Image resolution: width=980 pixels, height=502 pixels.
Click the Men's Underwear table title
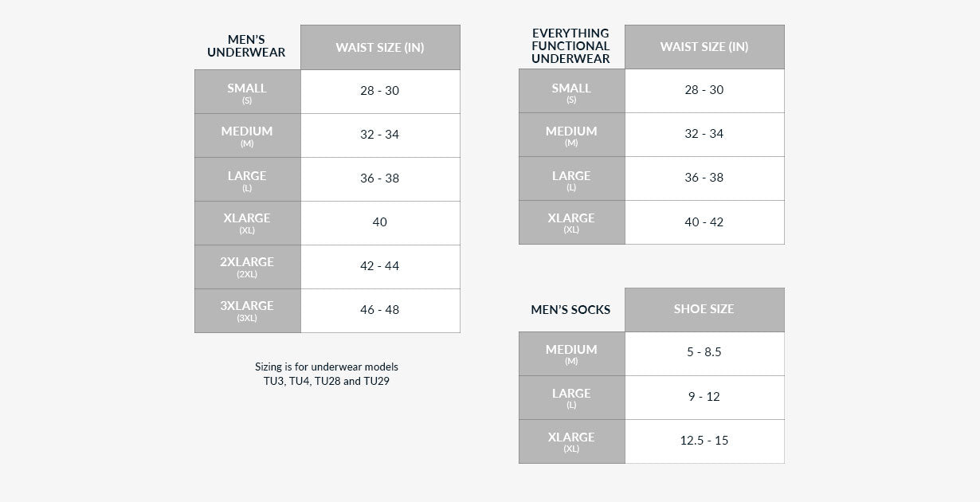246,46
